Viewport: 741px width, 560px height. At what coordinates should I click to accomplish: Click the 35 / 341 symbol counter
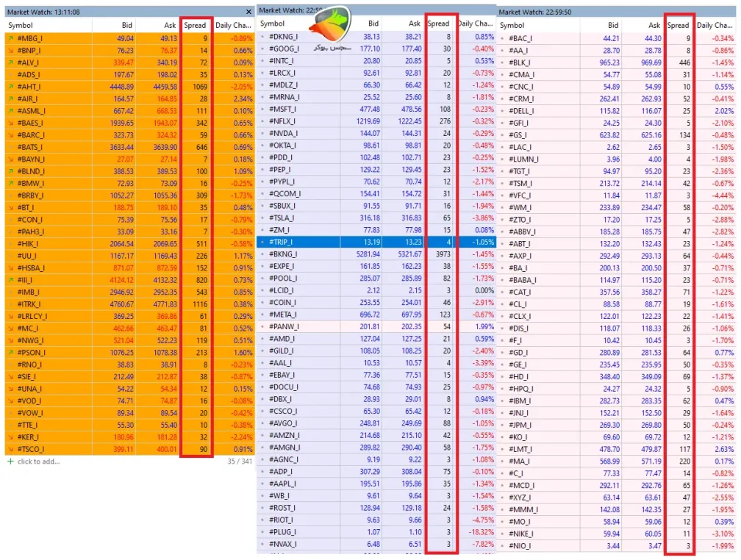[240, 462]
